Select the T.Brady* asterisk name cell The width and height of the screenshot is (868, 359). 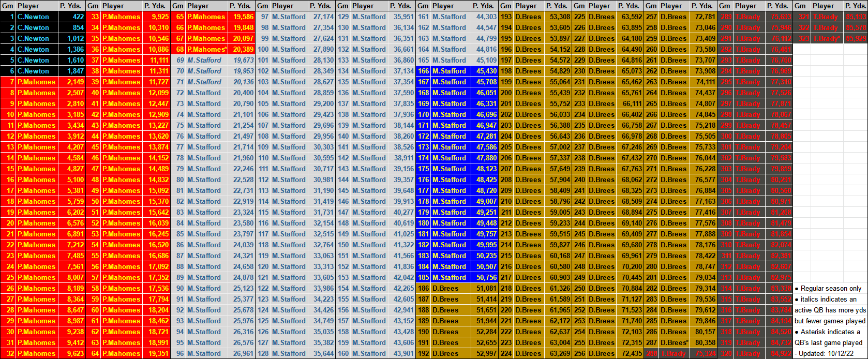(x=827, y=38)
